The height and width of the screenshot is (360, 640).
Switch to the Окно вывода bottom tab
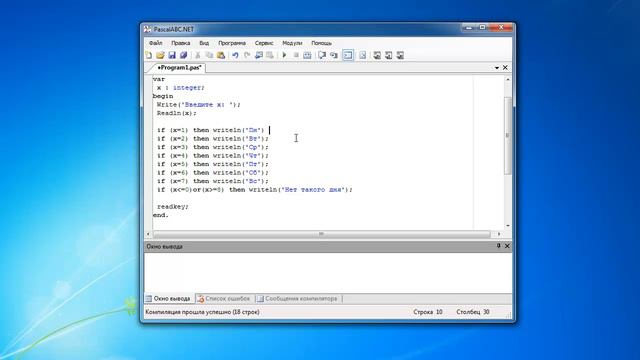click(168, 299)
